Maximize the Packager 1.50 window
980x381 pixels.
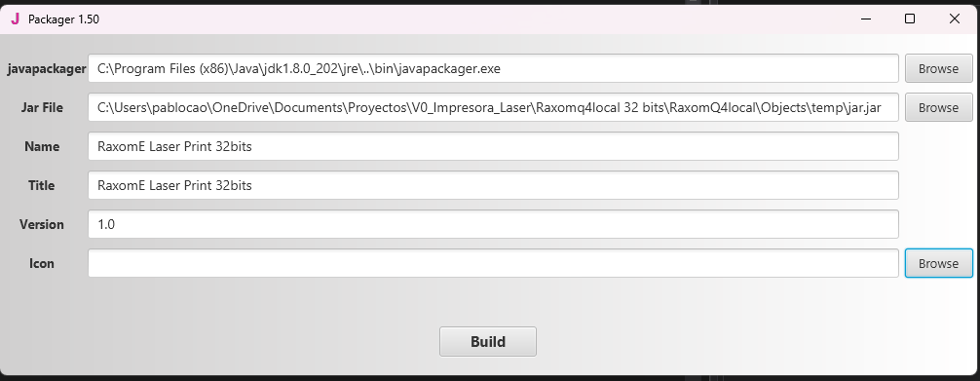pos(910,19)
